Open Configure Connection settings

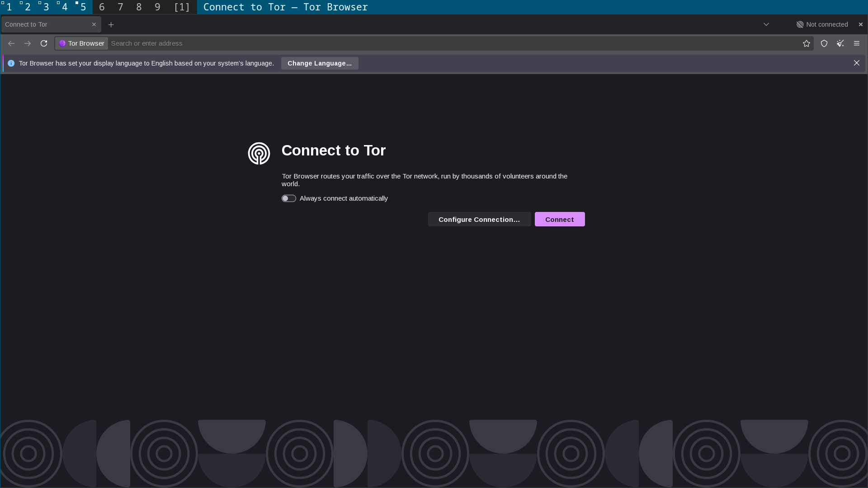479,219
